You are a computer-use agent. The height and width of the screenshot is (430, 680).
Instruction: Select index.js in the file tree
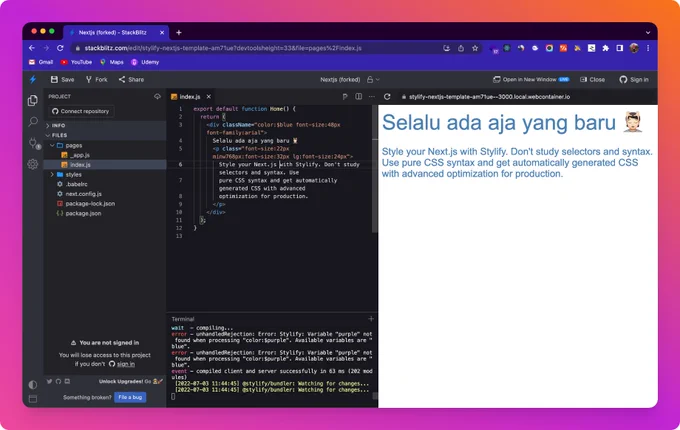105,165
